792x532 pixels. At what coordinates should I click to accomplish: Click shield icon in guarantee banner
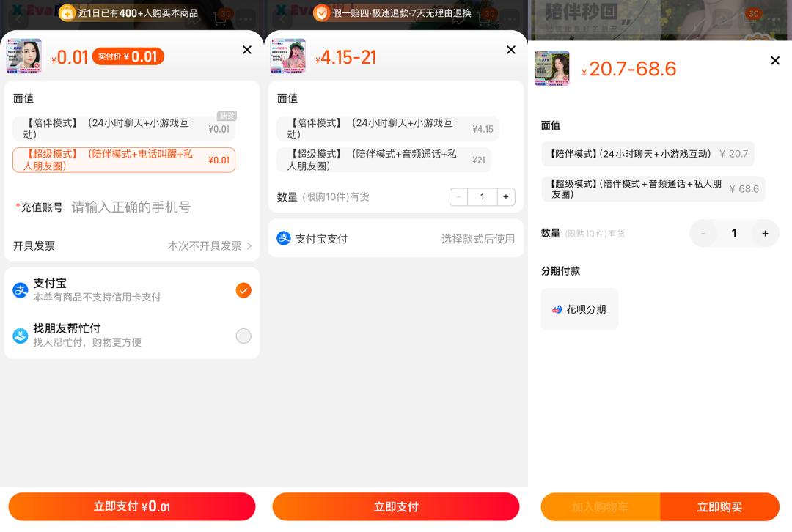click(x=320, y=12)
